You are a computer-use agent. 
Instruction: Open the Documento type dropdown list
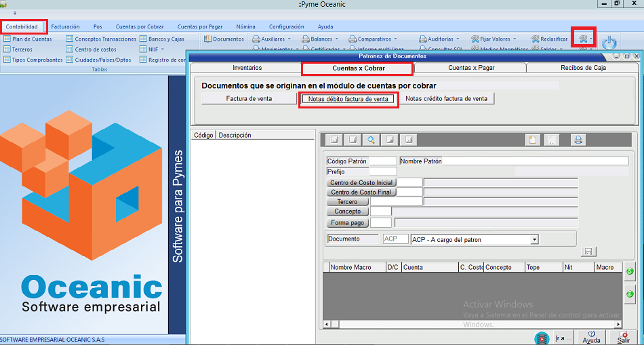pyautogui.click(x=534, y=239)
